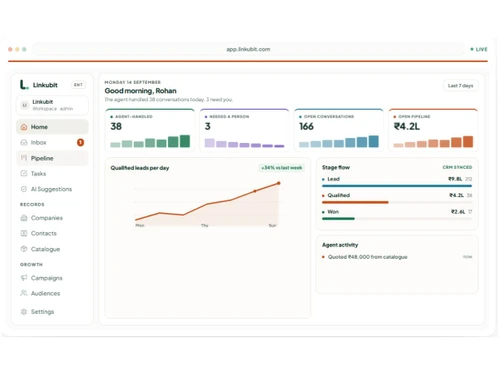Click the Linkubit workspace avatar
Viewport: 500px width, 375px height.
click(x=24, y=105)
